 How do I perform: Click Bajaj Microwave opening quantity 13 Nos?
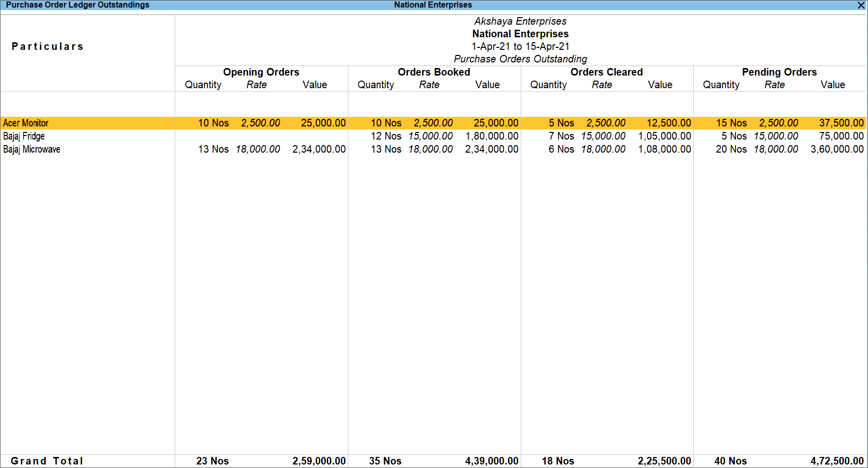[213, 149]
